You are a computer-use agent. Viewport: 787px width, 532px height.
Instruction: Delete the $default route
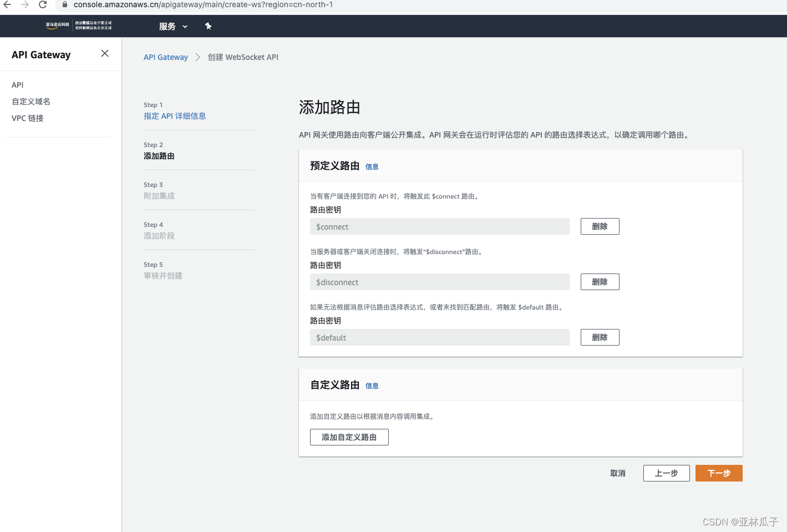coord(600,337)
